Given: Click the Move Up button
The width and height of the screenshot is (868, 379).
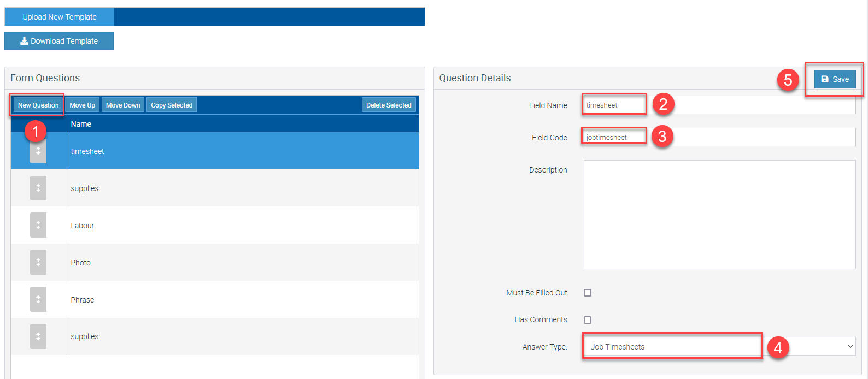Looking at the screenshot, I should click(83, 105).
